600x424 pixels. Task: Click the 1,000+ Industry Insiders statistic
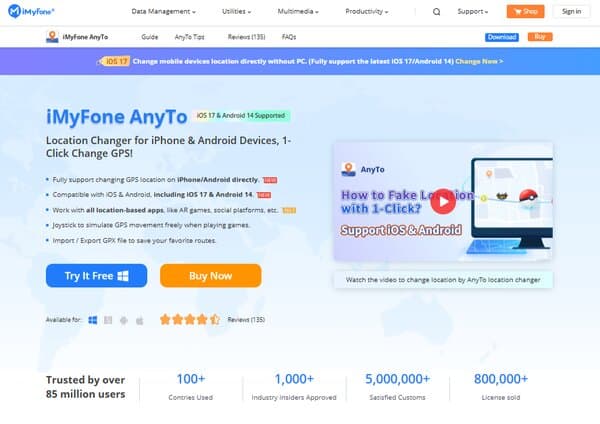point(294,387)
